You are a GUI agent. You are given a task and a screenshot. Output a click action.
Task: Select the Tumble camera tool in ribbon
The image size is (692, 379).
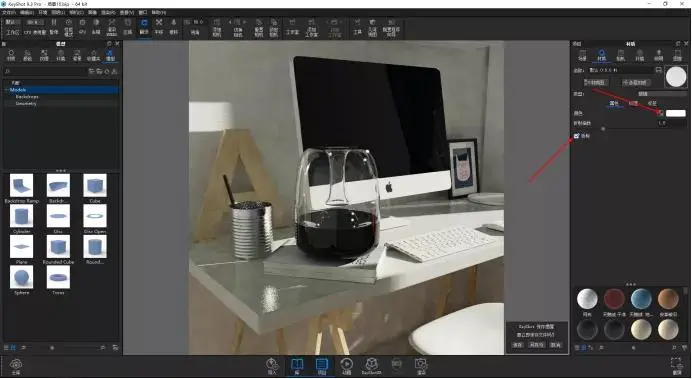(x=144, y=26)
